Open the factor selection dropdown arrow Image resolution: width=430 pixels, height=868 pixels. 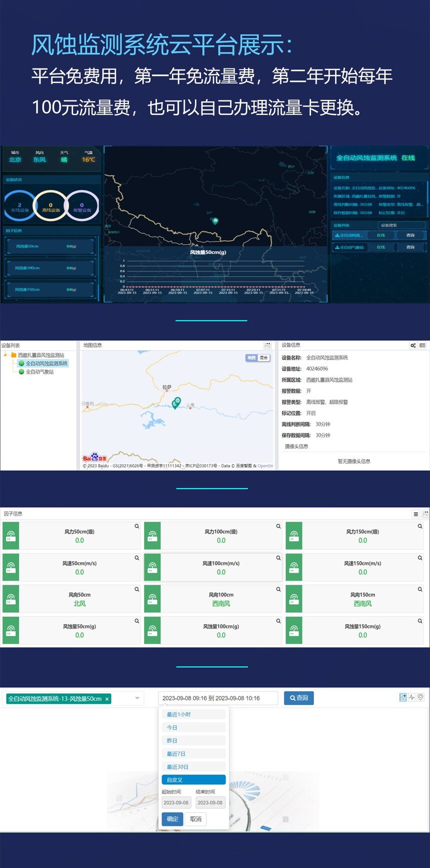click(137, 698)
